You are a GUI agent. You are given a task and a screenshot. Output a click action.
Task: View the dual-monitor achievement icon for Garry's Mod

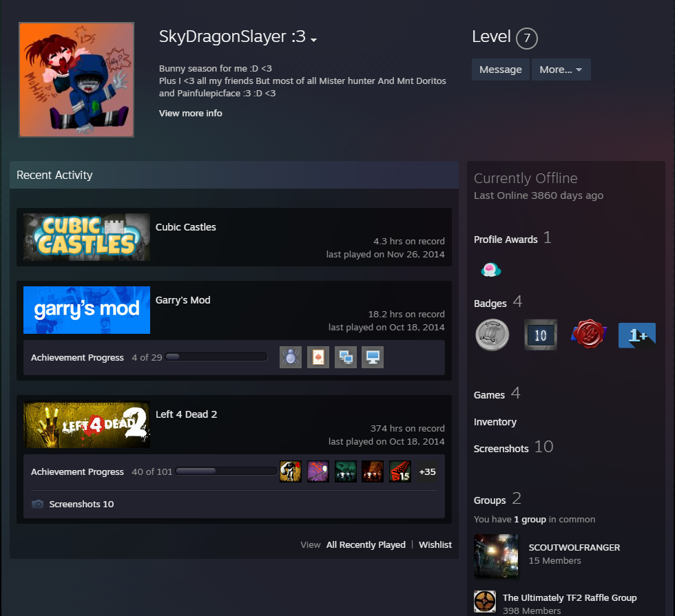point(346,357)
